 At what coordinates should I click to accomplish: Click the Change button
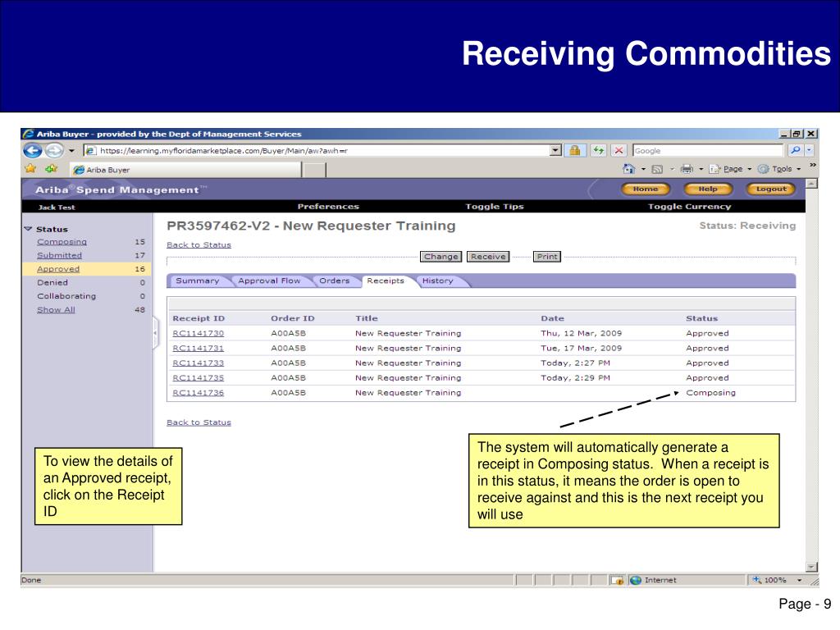(441, 257)
